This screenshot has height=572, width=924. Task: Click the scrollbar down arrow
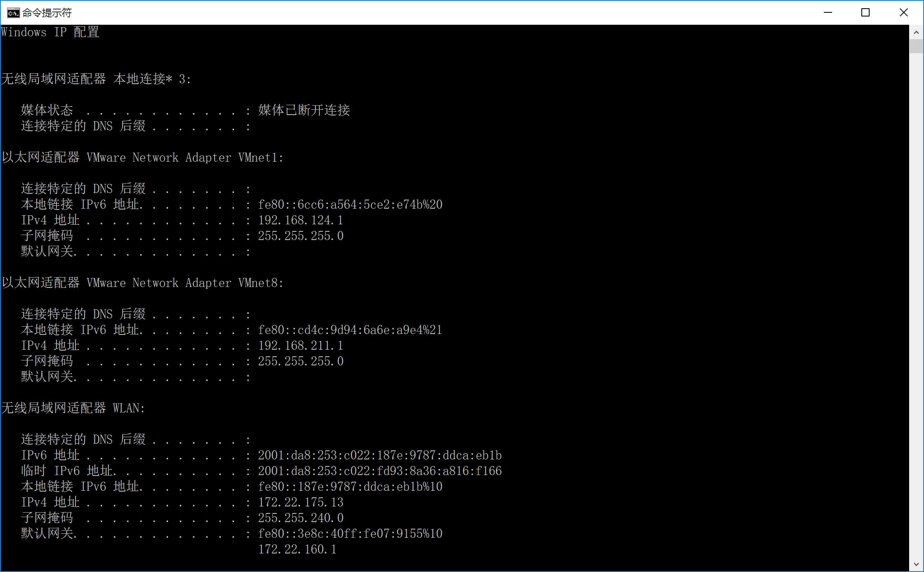[916, 564]
